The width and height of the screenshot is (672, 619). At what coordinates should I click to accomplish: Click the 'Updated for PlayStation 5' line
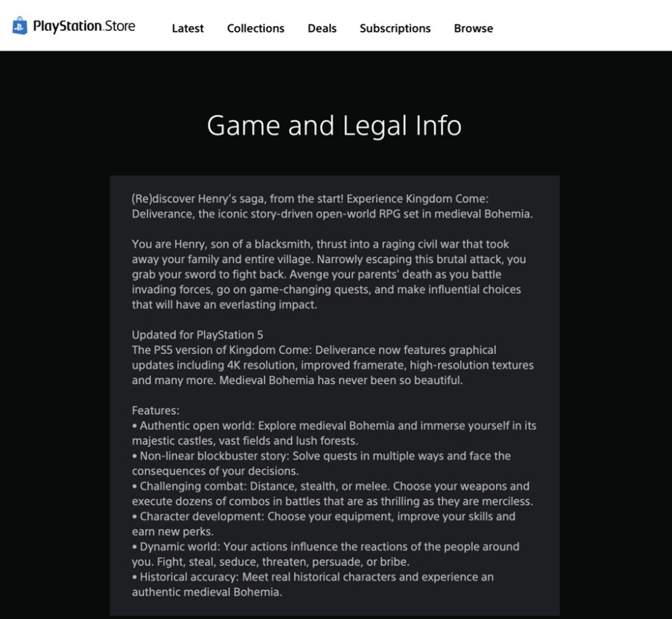click(x=198, y=335)
